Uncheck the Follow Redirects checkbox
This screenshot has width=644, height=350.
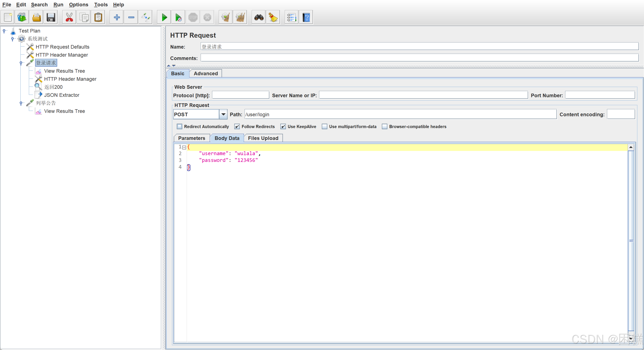point(237,127)
